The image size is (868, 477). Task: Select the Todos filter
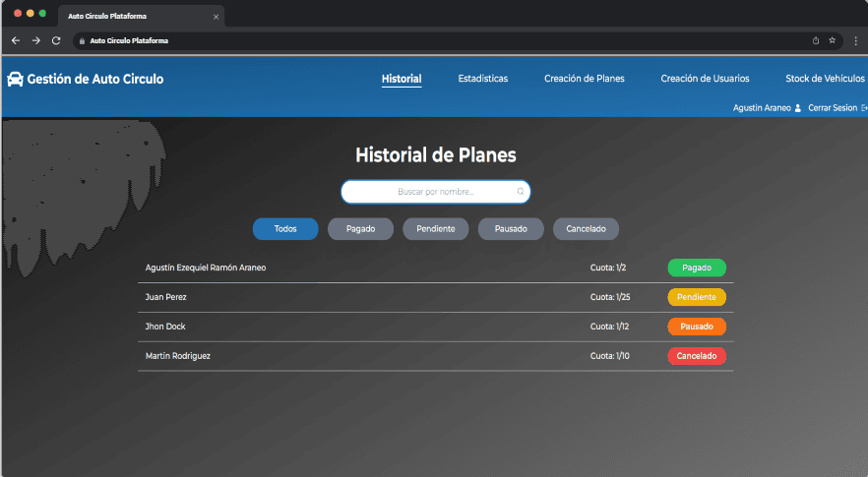coord(285,229)
